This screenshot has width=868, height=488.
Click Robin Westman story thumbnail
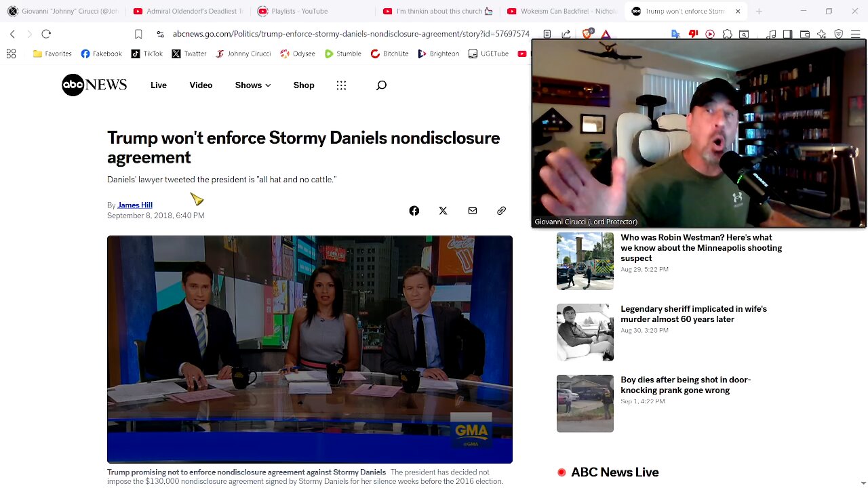click(585, 261)
